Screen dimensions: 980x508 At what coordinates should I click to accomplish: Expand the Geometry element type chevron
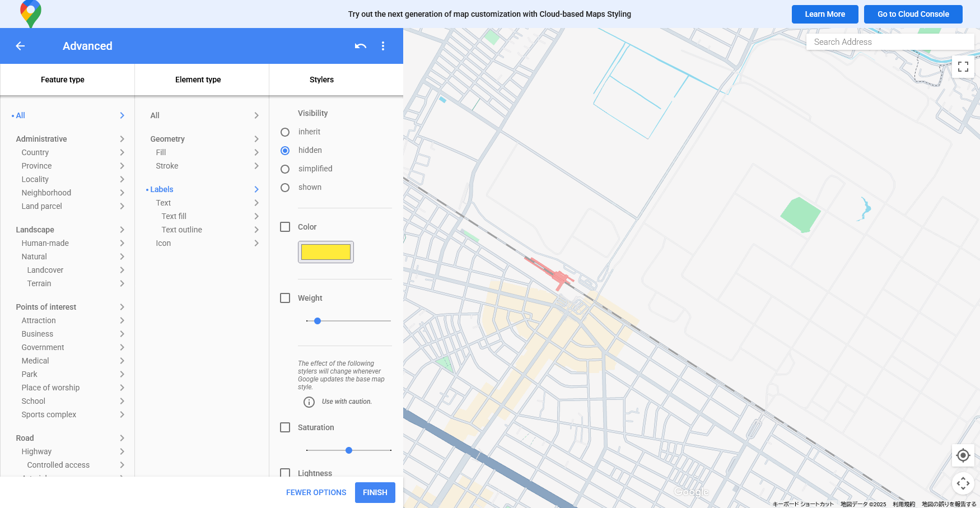tap(256, 139)
